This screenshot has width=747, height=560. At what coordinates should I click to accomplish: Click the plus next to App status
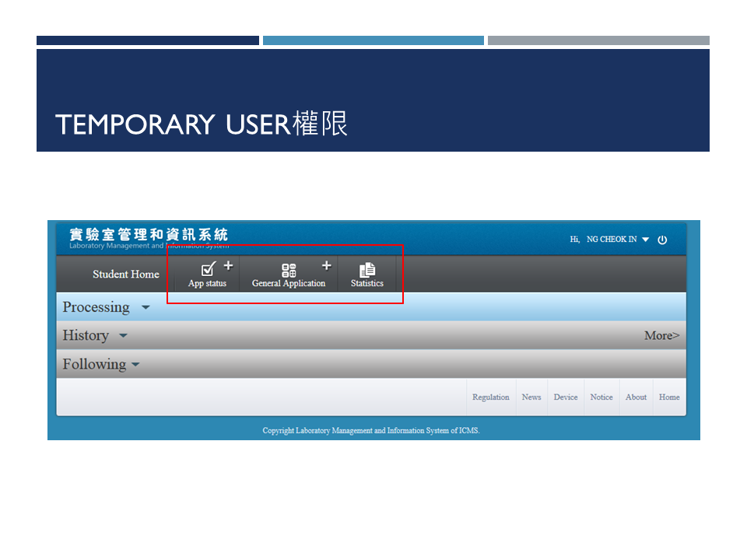point(229,266)
